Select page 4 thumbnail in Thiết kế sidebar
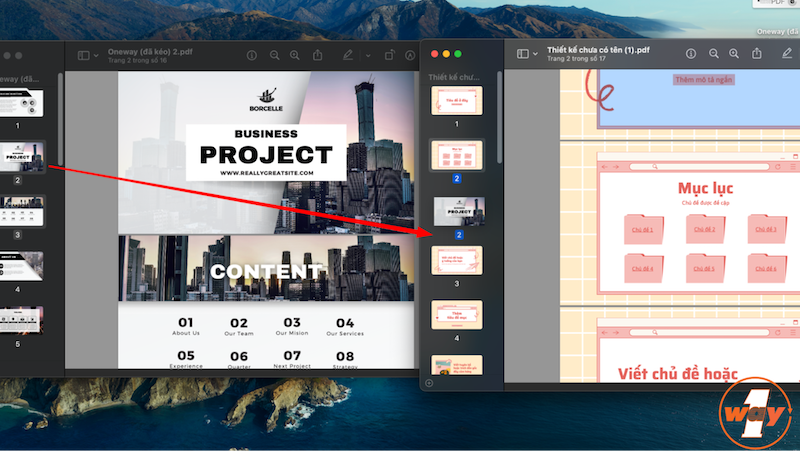 pyautogui.click(x=457, y=315)
